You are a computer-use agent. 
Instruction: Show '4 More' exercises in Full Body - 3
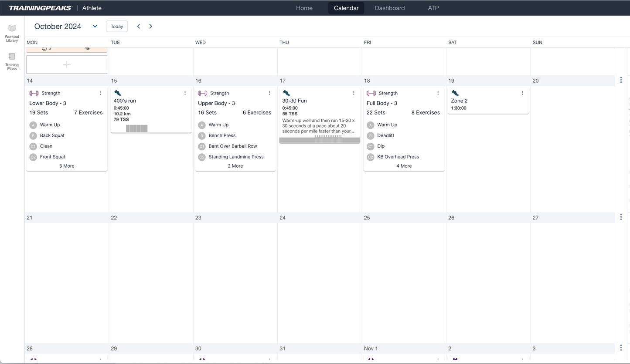point(404,166)
